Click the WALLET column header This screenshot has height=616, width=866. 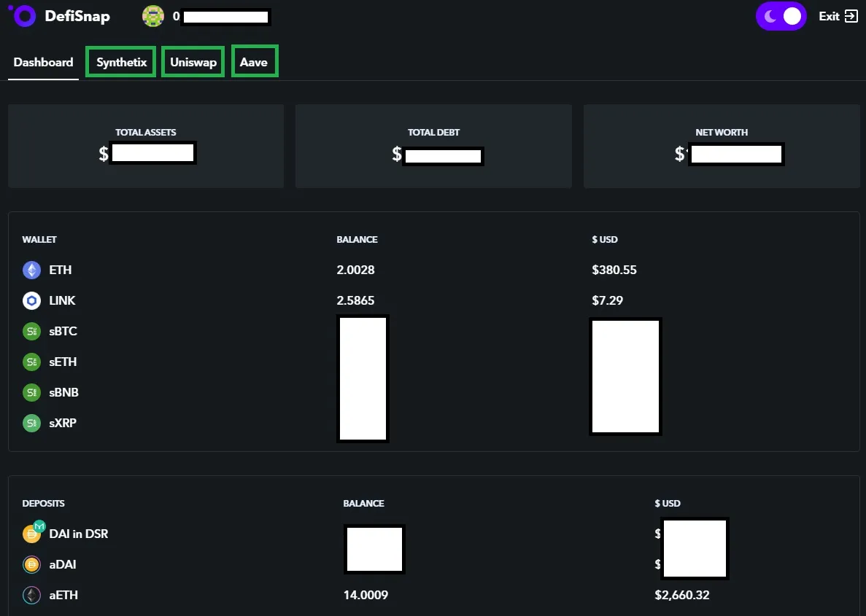tap(39, 240)
